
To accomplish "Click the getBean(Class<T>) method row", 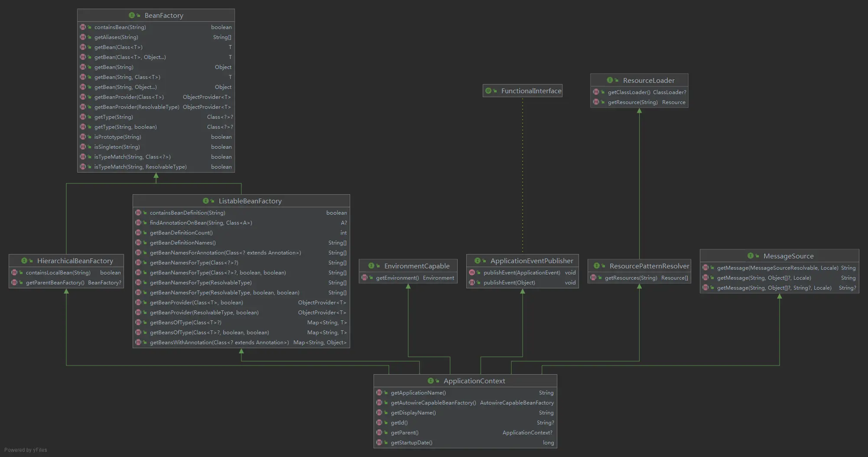I will click(x=156, y=47).
